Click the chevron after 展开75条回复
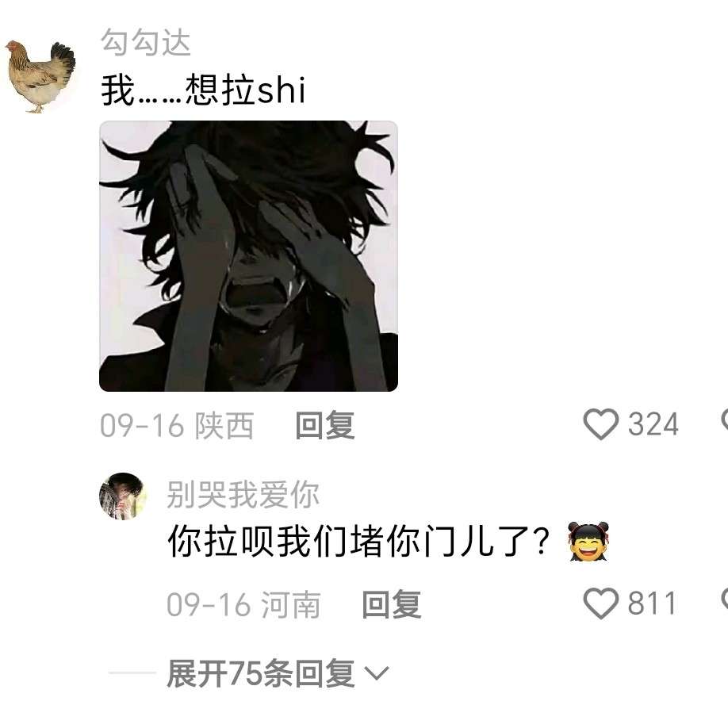 (377, 674)
